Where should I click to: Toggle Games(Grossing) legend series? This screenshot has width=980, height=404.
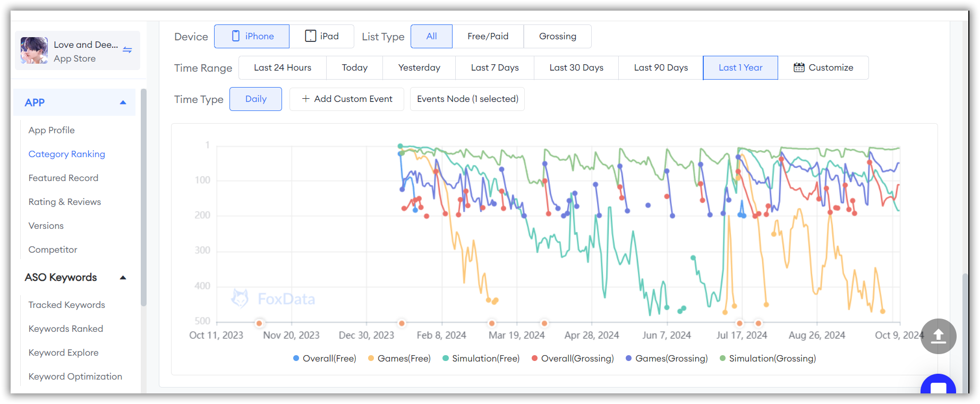pyautogui.click(x=667, y=358)
